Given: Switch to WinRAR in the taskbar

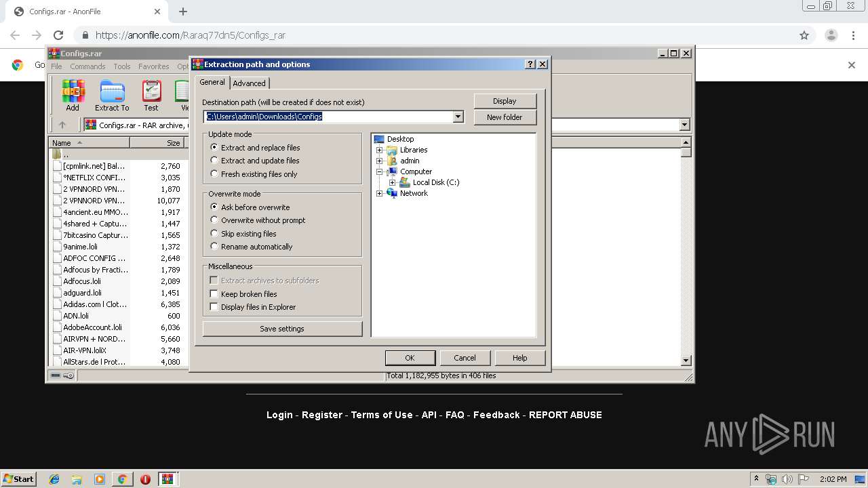Looking at the screenshot, I should 167,479.
